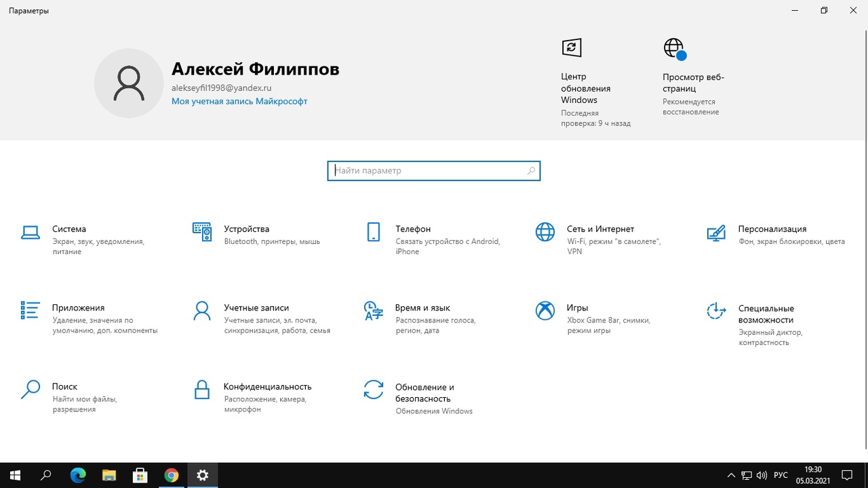868x488 pixels.
Task: Focus the Найти параметр search field
Action: click(x=433, y=171)
